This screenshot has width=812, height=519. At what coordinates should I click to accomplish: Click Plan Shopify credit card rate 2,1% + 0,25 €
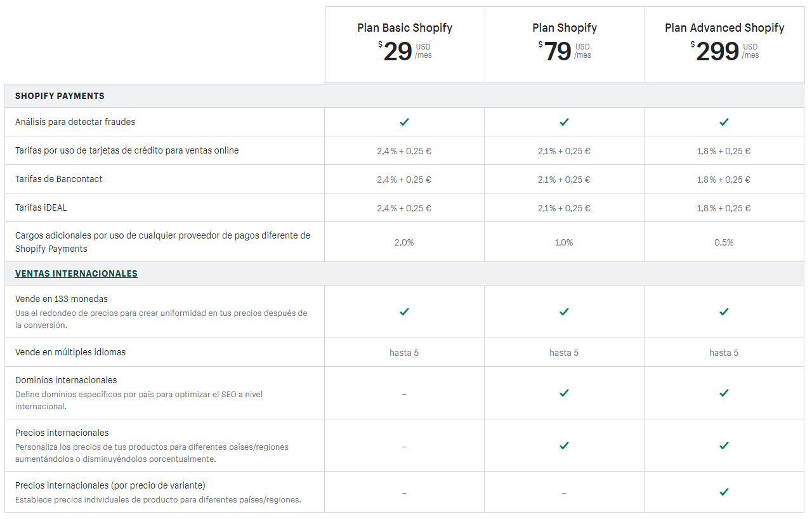[564, 151]
